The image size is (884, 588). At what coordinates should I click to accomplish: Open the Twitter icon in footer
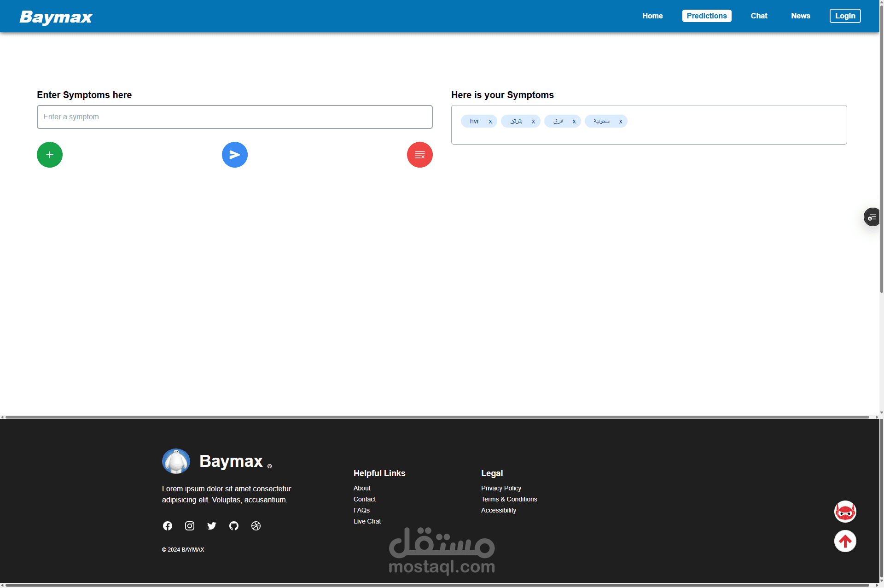212,526
